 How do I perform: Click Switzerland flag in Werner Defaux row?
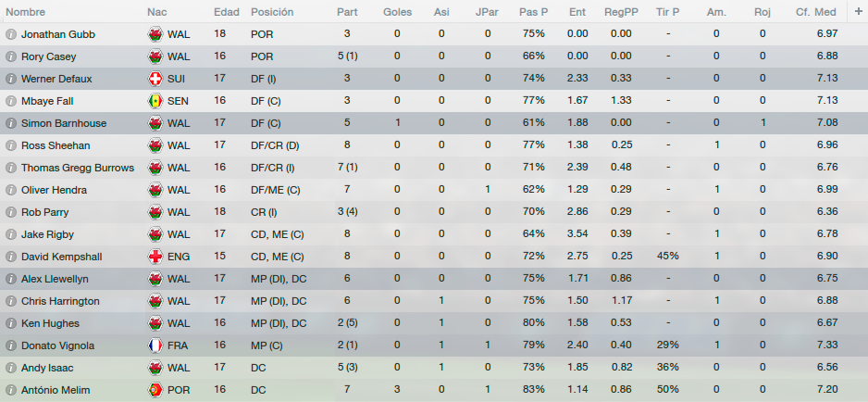(x=155, y=79)
